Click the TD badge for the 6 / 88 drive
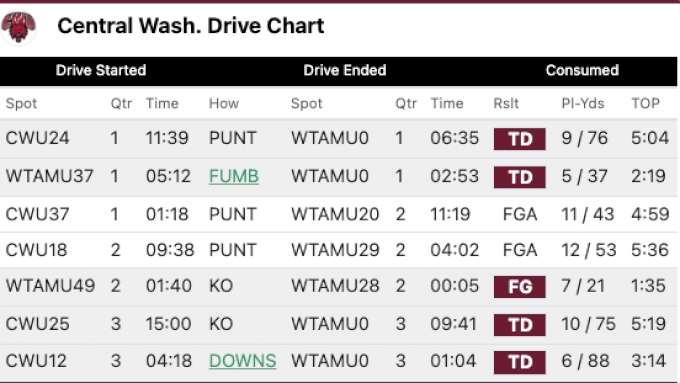 pyautogui.click(x=520, y=362)
